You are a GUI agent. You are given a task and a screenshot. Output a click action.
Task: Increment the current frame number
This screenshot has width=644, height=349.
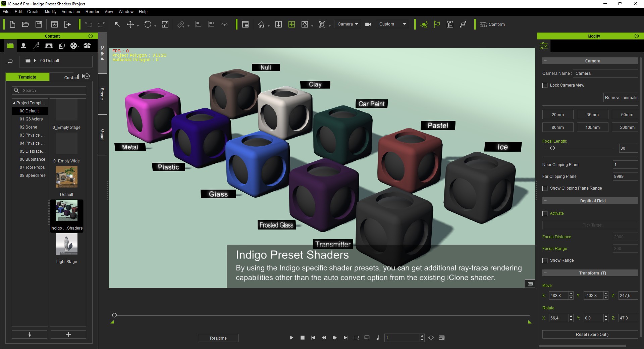coord(422,336)
